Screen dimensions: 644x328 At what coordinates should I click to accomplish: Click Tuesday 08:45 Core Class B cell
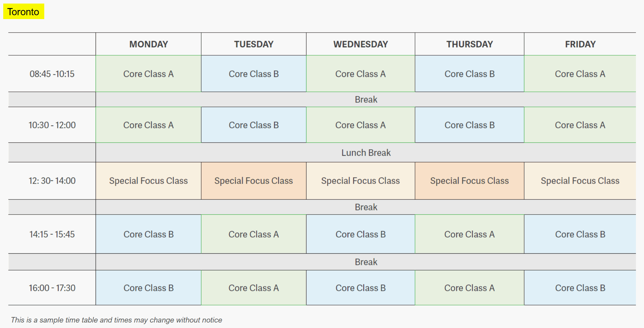pyautogui.click(x=254, y=74)
